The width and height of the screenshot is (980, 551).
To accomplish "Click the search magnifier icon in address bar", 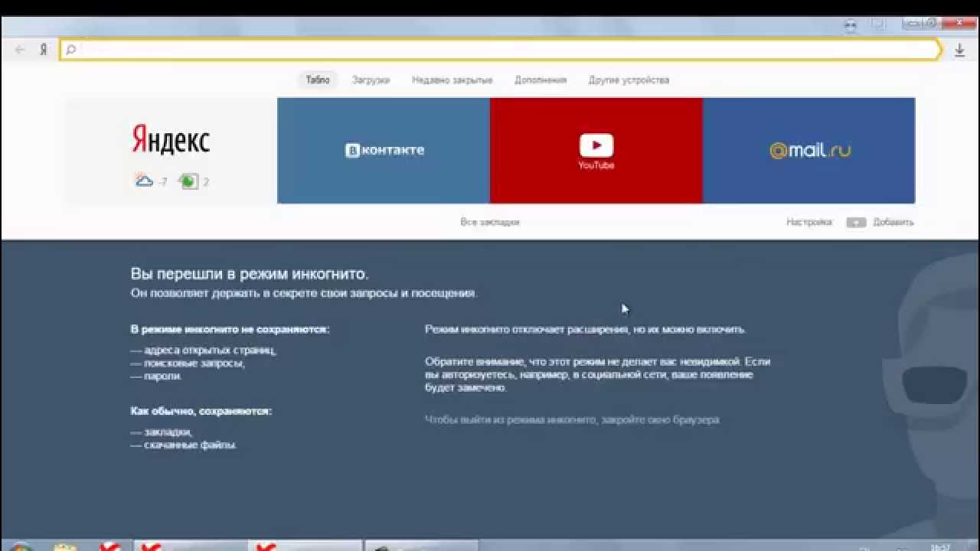I will tap(70, 50).
